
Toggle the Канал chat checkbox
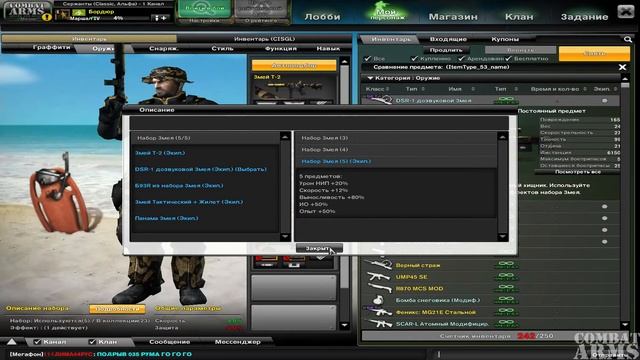38,342
